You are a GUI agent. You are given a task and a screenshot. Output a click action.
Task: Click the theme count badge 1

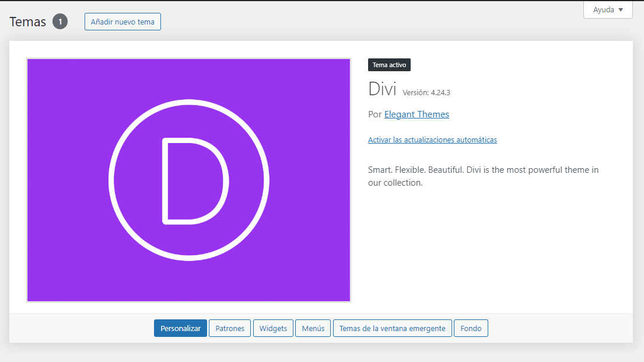[x=60, y=22]
